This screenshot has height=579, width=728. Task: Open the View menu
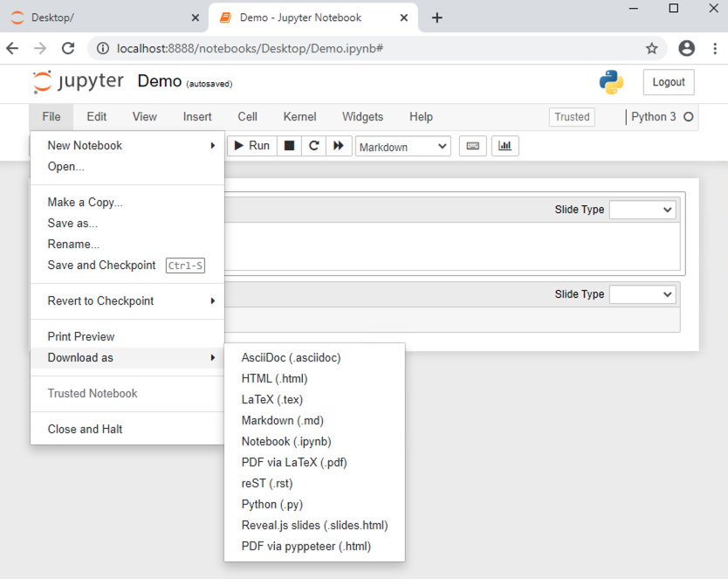tap(144, 117)
